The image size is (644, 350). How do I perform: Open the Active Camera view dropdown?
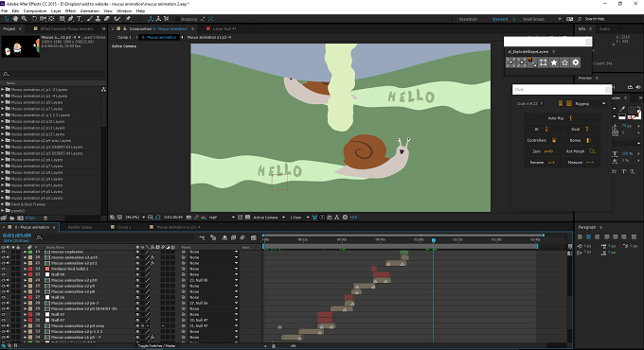click(269, 217)
